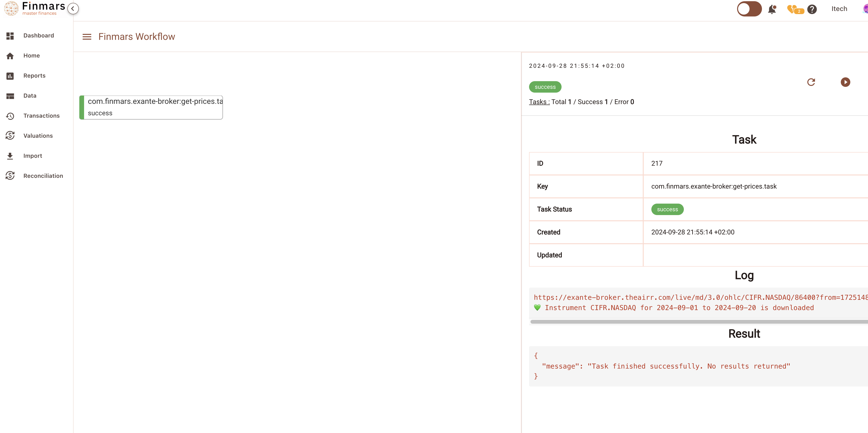Image resolution: width=868 pixels, height=433 pixels.
Task: Collapse sidebar with chevron arrow
Action: [73, 9]
